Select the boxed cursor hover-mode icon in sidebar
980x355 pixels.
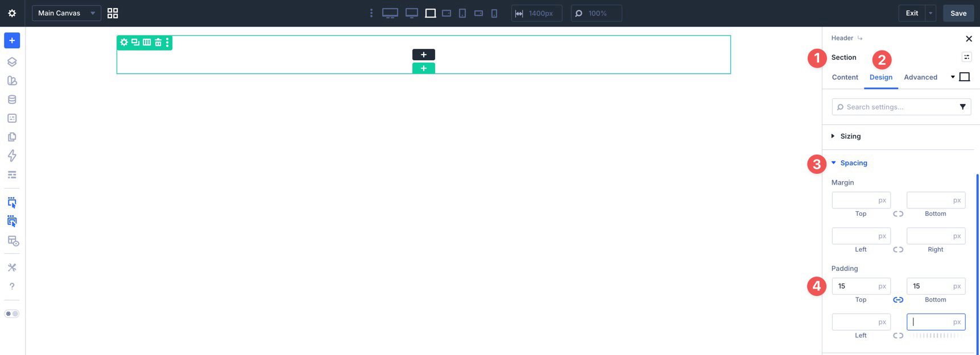tap(12, 222)
